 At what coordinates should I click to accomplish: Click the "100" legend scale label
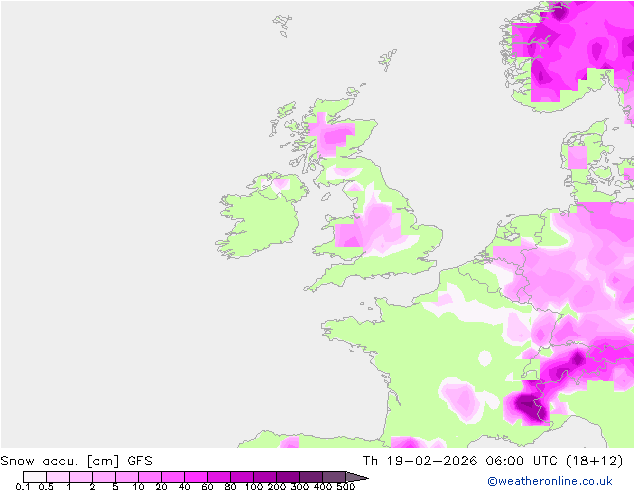(254, 486)
